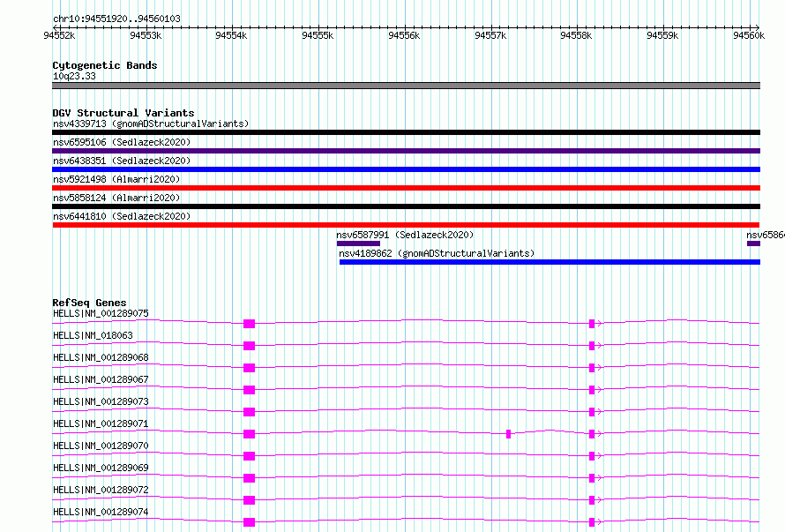Select the large exon box of NM_001289067
785x532 pixels.
250,390
